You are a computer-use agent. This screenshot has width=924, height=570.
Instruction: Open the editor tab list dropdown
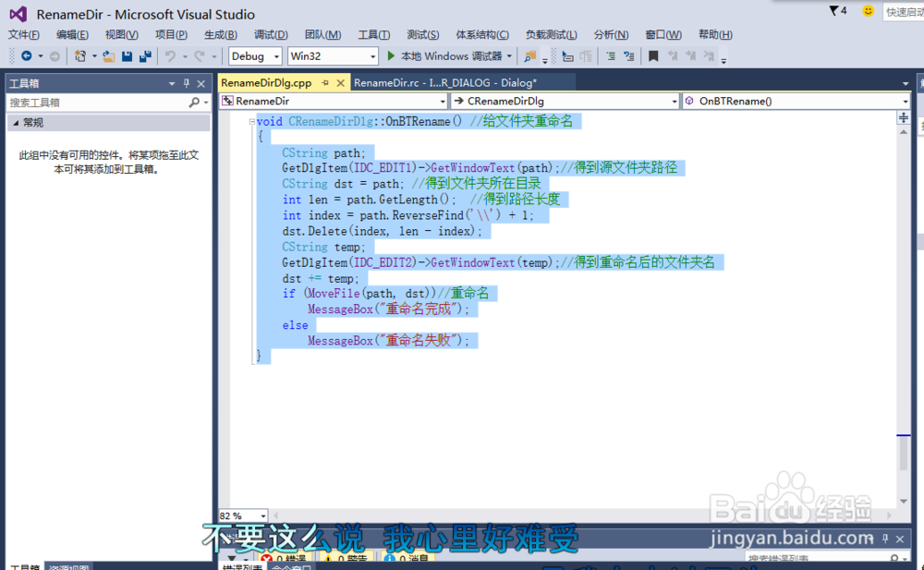pos(906,84)
